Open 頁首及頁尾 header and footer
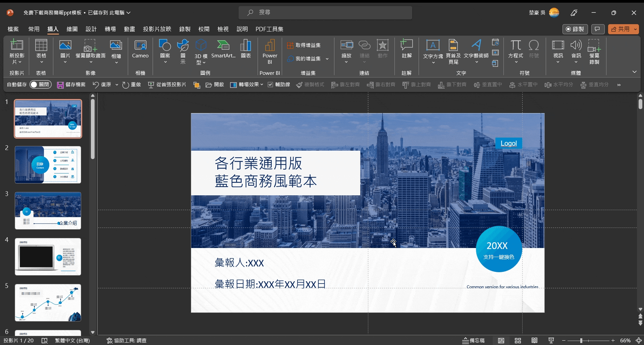Viewport: 644px width, 345px height. click(x=453, y=51)
